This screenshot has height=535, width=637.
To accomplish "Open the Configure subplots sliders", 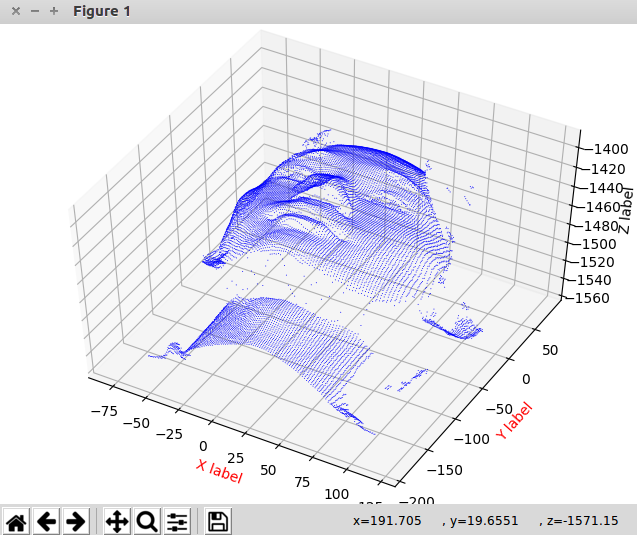I will [177, 521].
